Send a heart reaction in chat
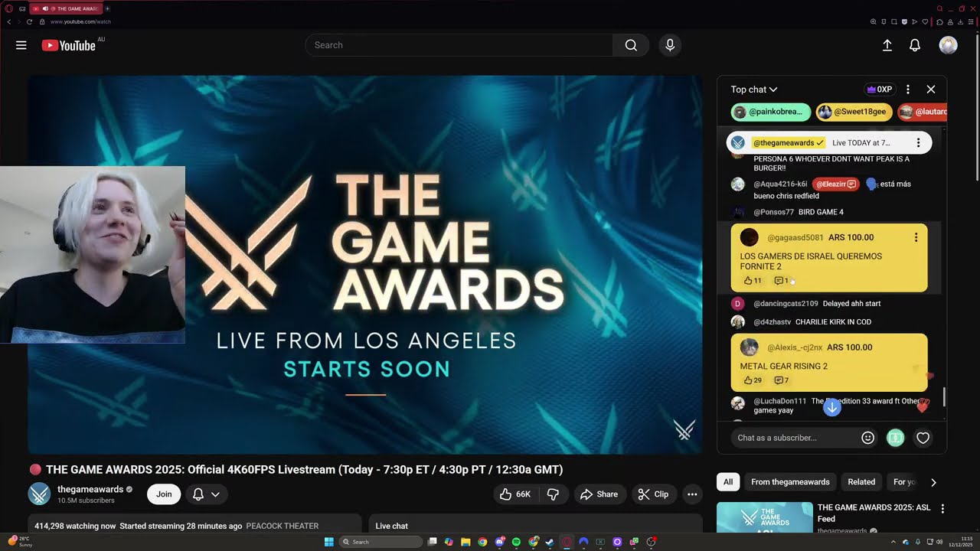980x551 pixels. coord(923,438)
